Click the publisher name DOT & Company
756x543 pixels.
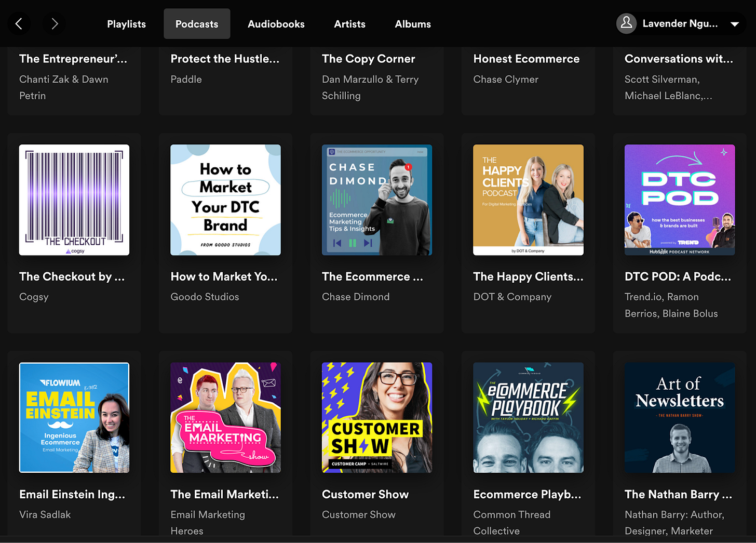512,297
